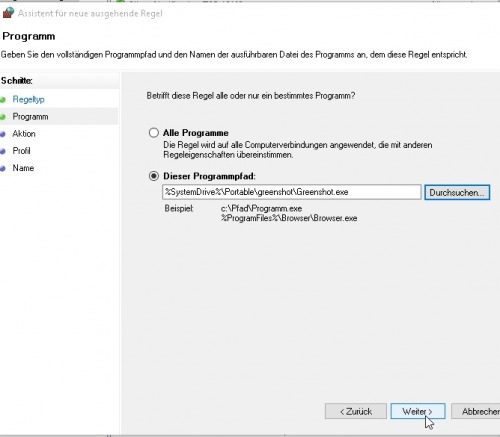Click green bullet next to Programm step
The image size is (500, 437).
(x=3, y=117)
